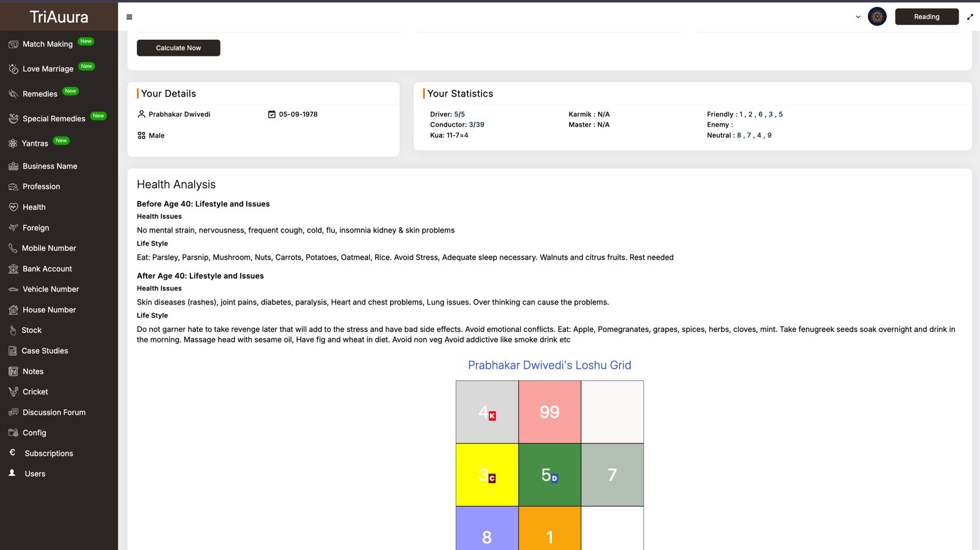980x550 pixels.
Task: Select the Remedies sidebar icon
Action: (13, 94)
